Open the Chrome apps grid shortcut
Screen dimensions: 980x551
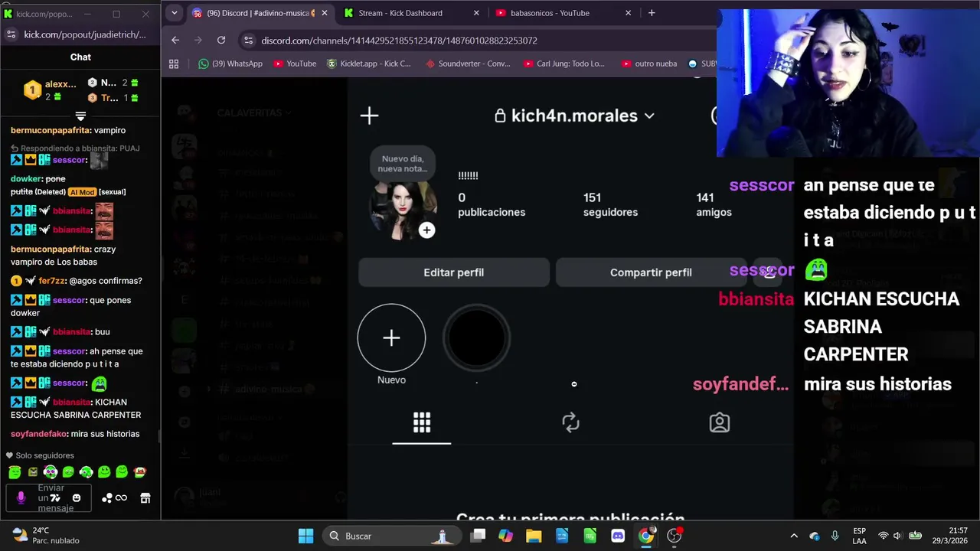174,64
